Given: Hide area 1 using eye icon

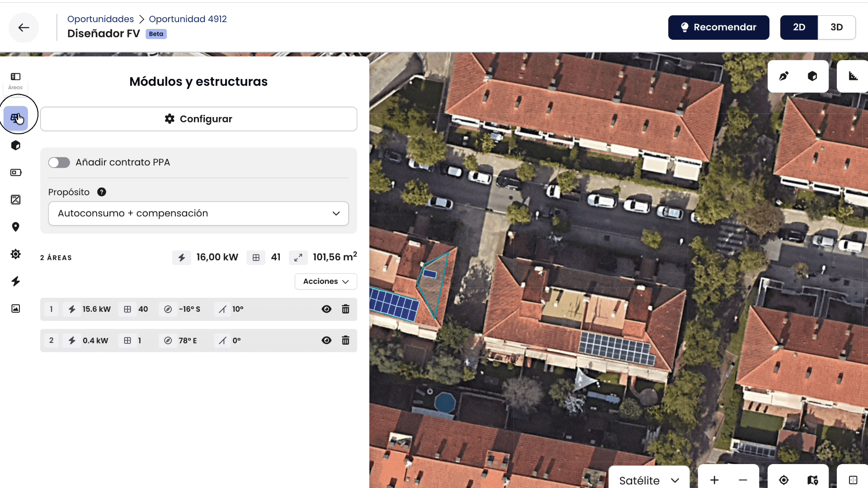Looking at the screenshot, I should (326, 309).
